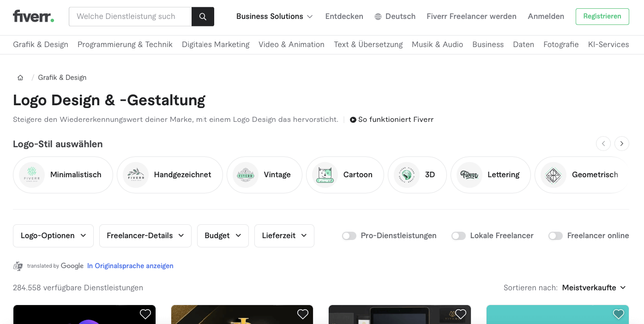Click So funktioniert Fiverr link
The height and width of the screenshot is (324, 644).
(396, 120)
